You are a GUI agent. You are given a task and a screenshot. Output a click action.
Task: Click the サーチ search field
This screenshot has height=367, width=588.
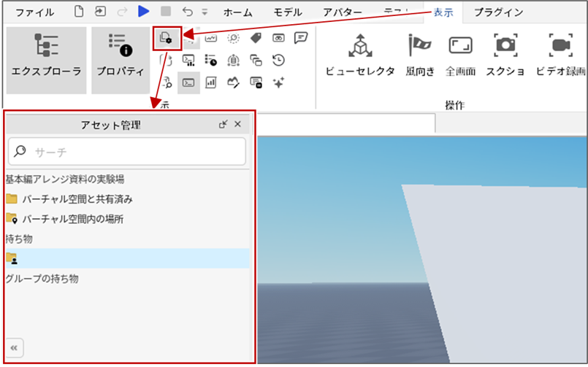127,152
